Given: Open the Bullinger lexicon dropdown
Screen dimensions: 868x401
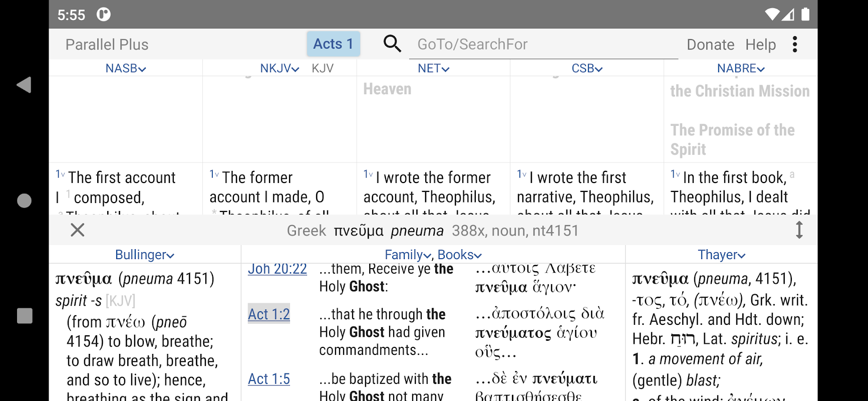Looking at the screenshot, I should point(145,255).
